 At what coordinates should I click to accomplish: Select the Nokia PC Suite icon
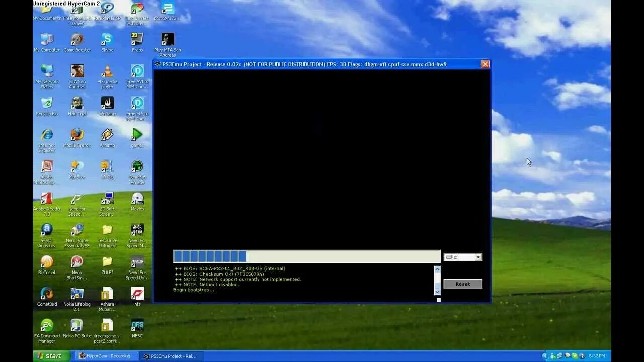click(x=77, y=328)
